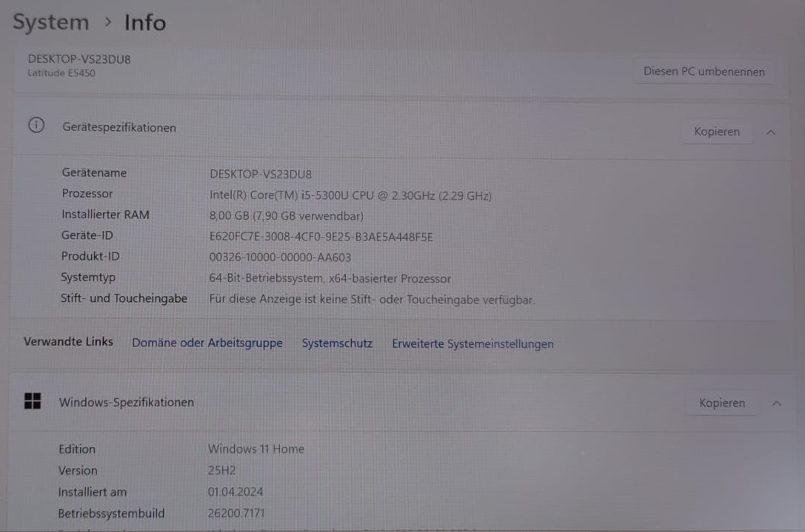Image resolution: width=805 pixels, height=532 pixels.
Task: Click the Installierter RAM label
Action: pos(105,215)
